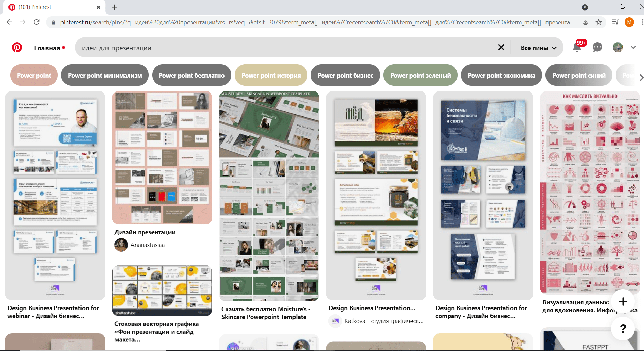
Task: Open help using the question mark button
Action: click(623, 328)
